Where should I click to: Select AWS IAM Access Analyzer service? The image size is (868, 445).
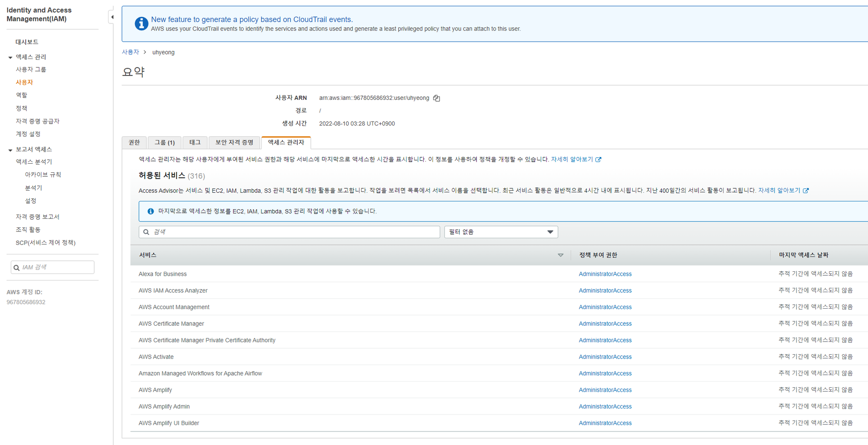coord(173,290)
